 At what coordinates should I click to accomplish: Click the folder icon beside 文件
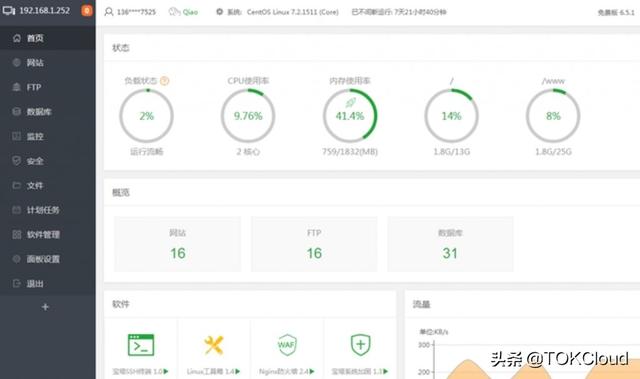(x=17, y=186)
